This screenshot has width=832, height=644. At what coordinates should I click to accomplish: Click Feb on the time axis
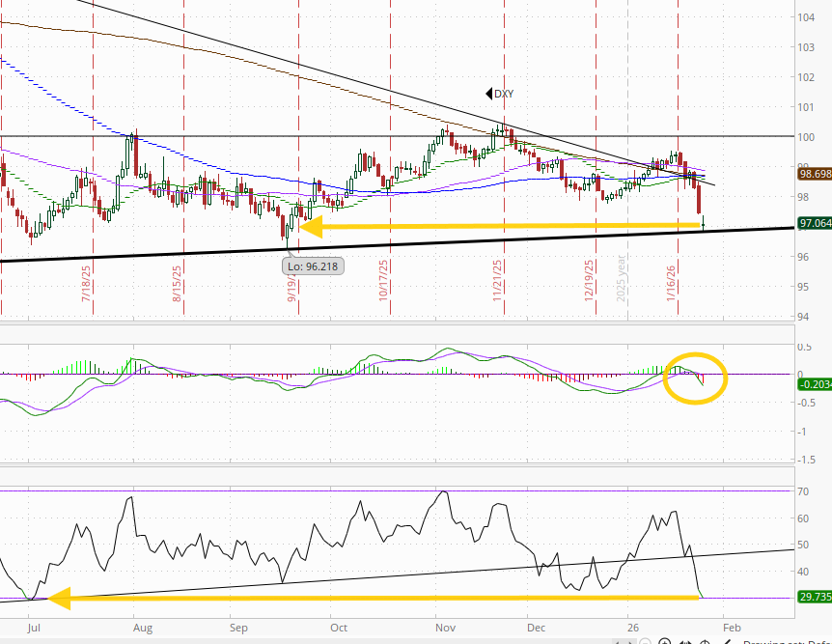732,628
